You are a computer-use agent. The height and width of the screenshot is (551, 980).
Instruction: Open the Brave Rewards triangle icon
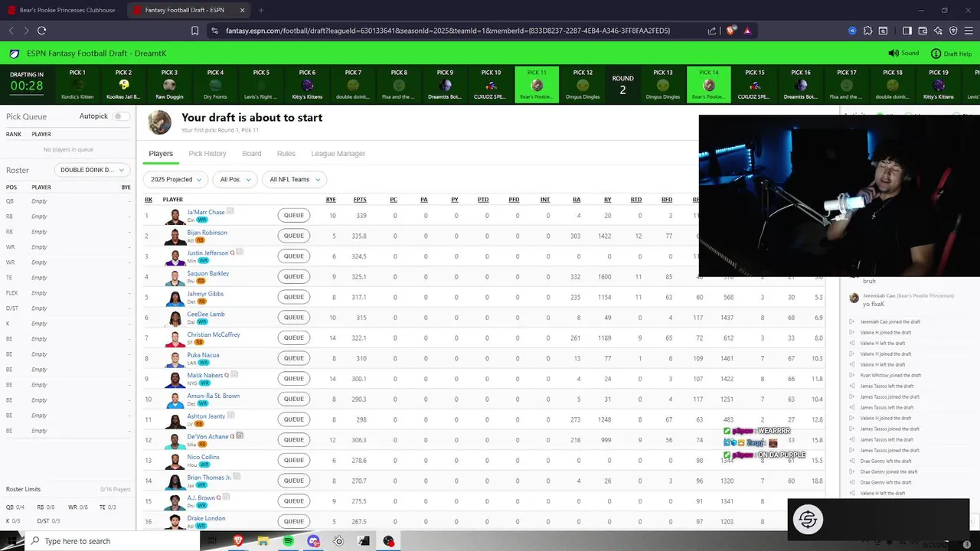747,31
